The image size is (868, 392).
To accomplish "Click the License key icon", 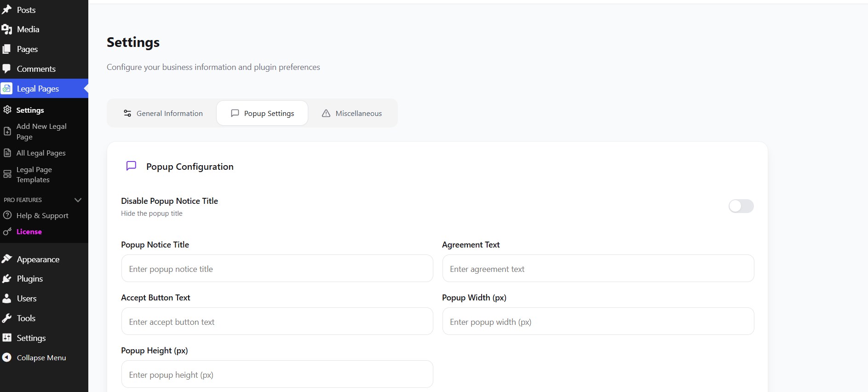I will 7,231.
